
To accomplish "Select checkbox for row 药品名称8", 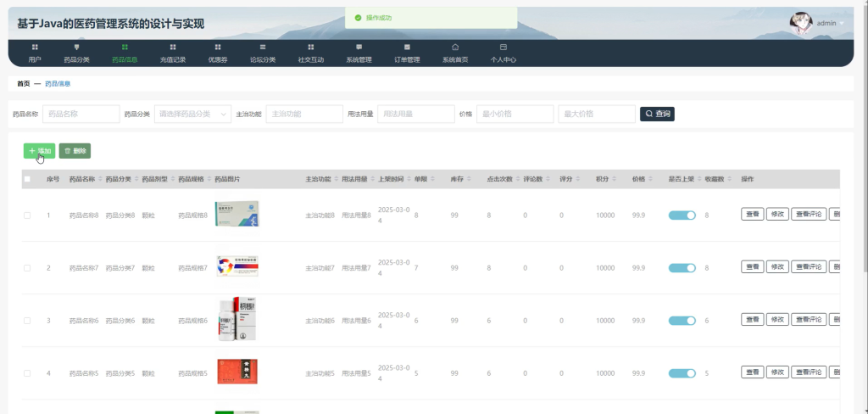I will click(27, 215).
